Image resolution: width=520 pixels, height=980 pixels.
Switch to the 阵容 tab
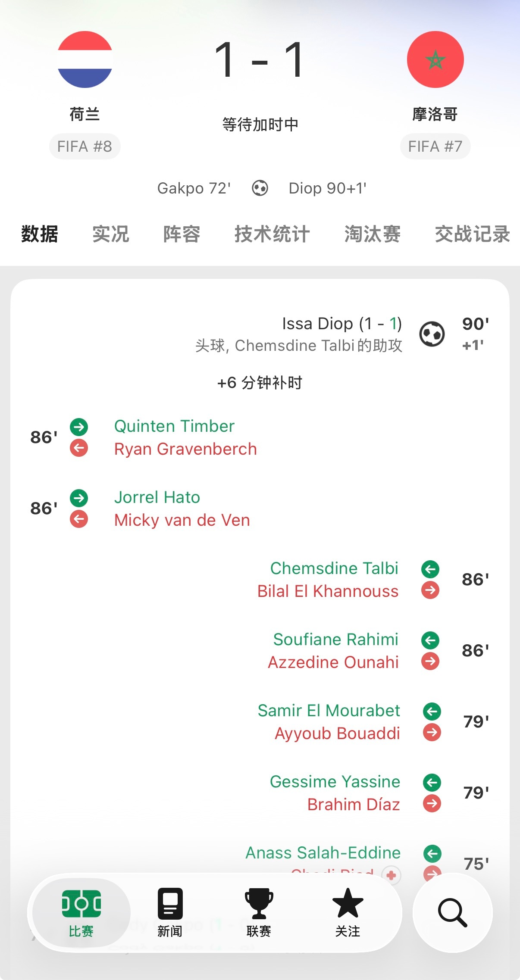point(182,234)
